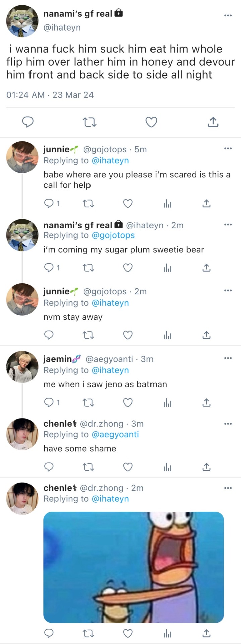
Task: Open the cat avatar of the main tweet author
Action: click(x=22, y=21)
